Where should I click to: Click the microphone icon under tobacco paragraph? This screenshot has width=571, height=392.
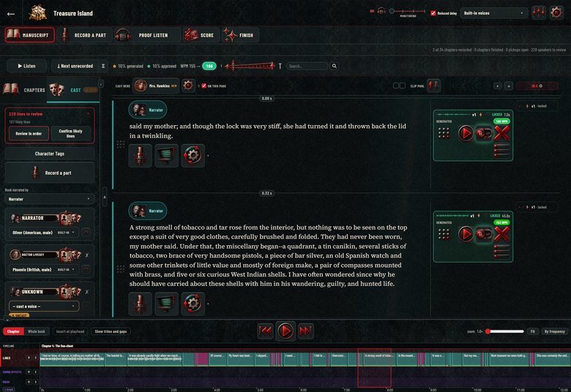coord(140,304)
